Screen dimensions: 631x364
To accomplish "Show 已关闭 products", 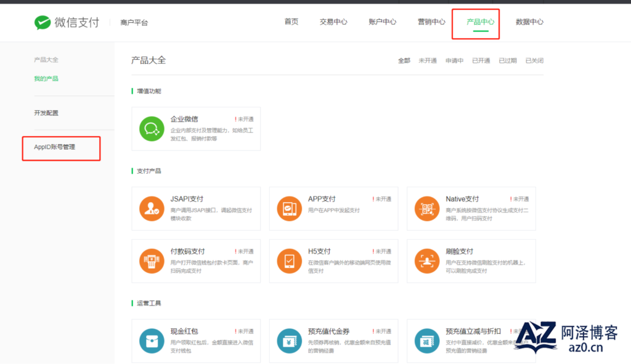I will (534, 61).
